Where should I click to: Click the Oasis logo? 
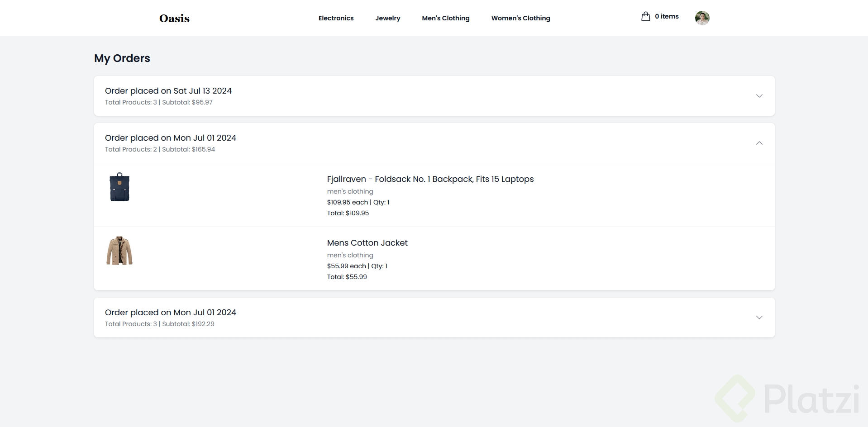(x=174, y=19)
